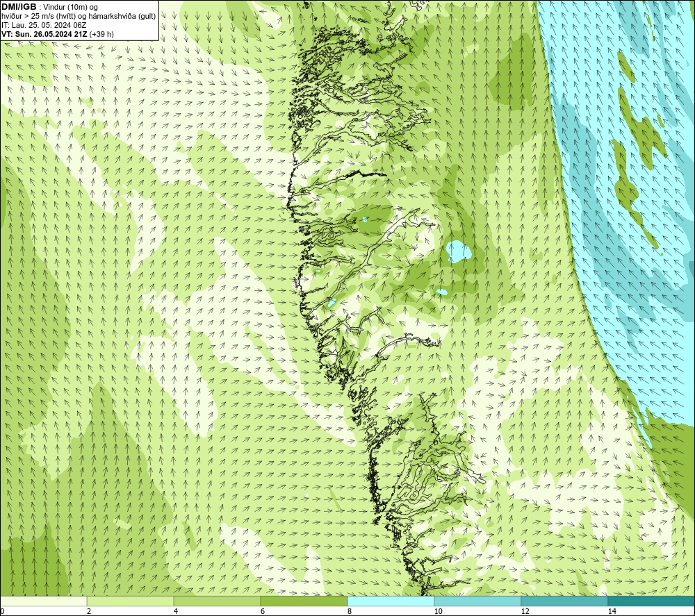The width and height of the screenshot is (695, 616).
Task: Click the '(+39 h)' forecast offset text
Action: coord(101,34)
